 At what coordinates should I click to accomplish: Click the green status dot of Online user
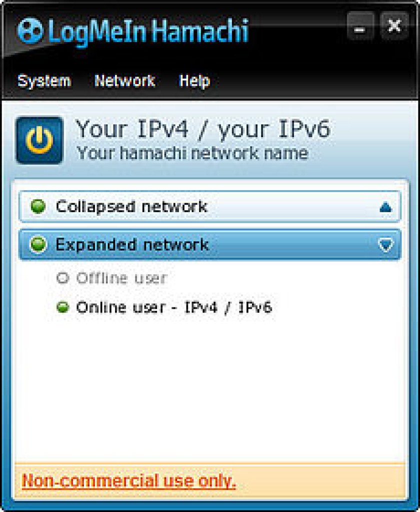pos(62,307)
